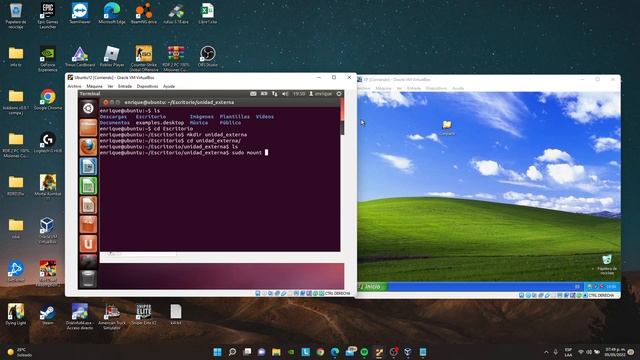Open Ubuntu One from the launcher
Screen dimensions: 640x360
point(88,244)
